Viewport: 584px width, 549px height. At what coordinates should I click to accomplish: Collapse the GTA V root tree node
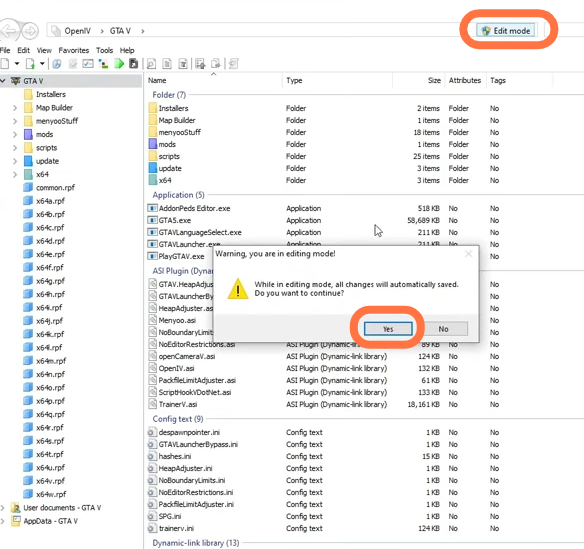pos(3,81)
